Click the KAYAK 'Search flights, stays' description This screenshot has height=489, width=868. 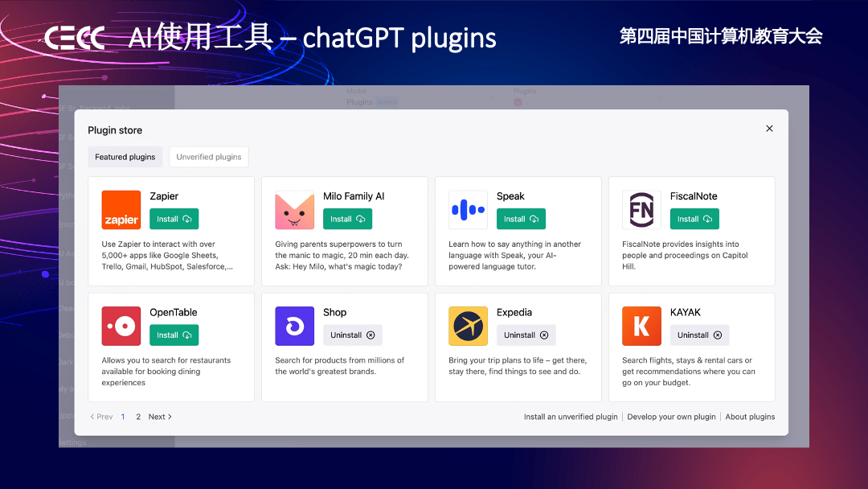pos(689,371)
